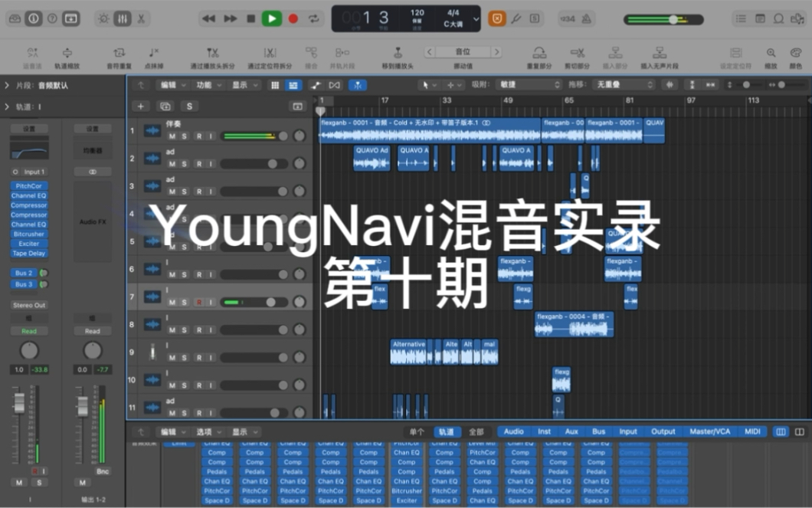Open the Note Pads icon

click(760, 18)
